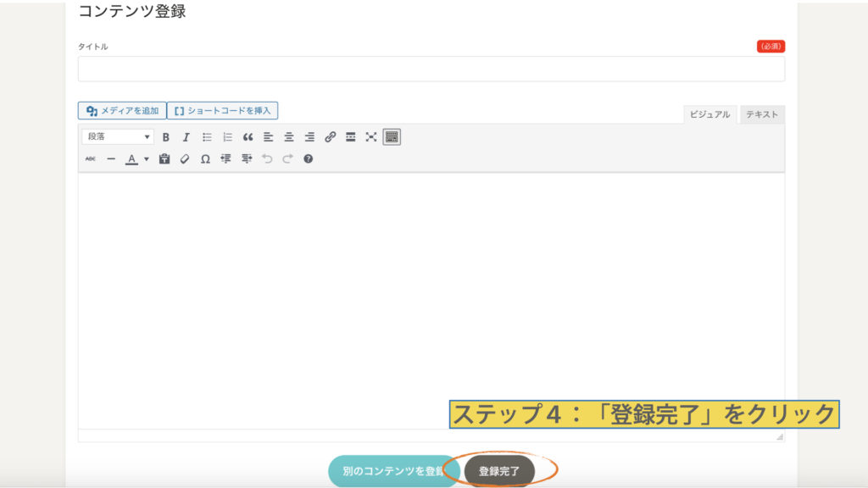Click the 登録完了 button
This screenshot has width=868, height=488.
click(499, 471)
